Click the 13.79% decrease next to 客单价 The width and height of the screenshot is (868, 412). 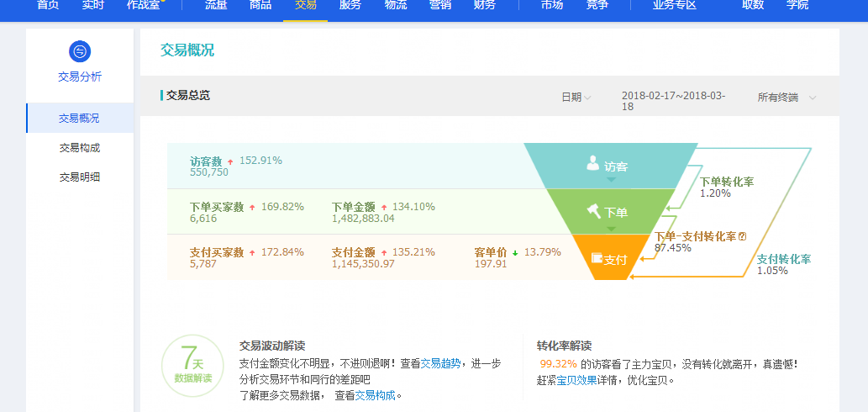pos(543,252)
